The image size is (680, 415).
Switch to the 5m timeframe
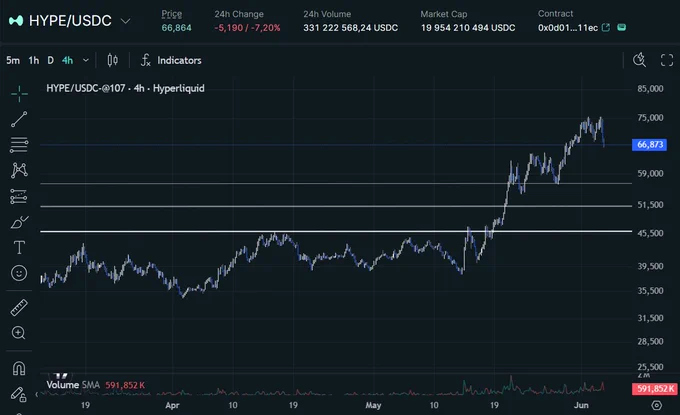(13, 60)
